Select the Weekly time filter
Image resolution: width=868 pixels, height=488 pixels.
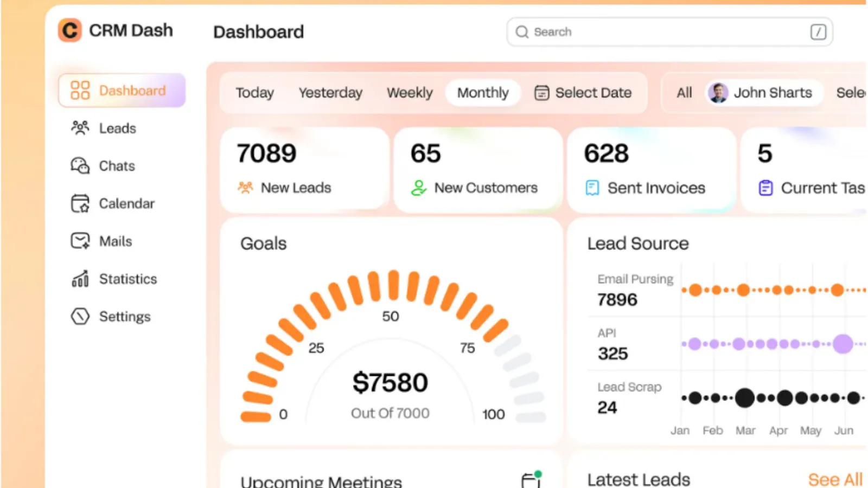[x=410, y=93]
